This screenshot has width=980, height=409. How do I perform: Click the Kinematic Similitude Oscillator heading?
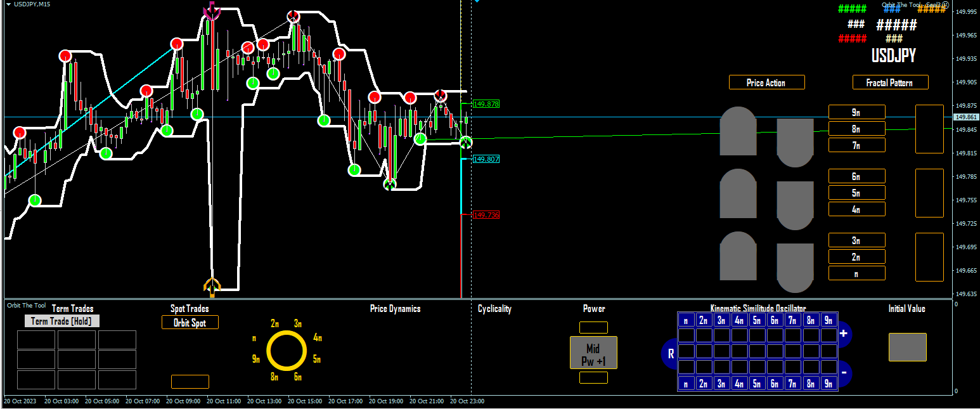(758, 308)
